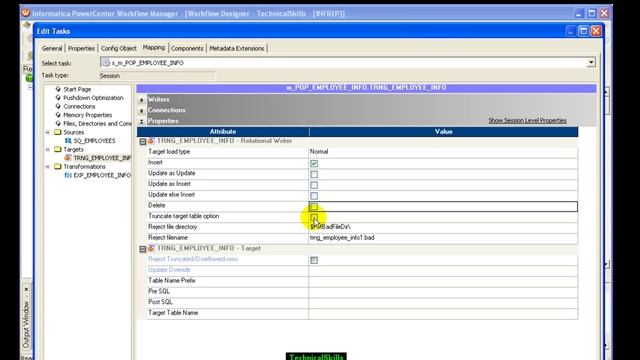Open the Select task dropdown arrow
Screen dimensions: 640x360
[x=591, y=62]
